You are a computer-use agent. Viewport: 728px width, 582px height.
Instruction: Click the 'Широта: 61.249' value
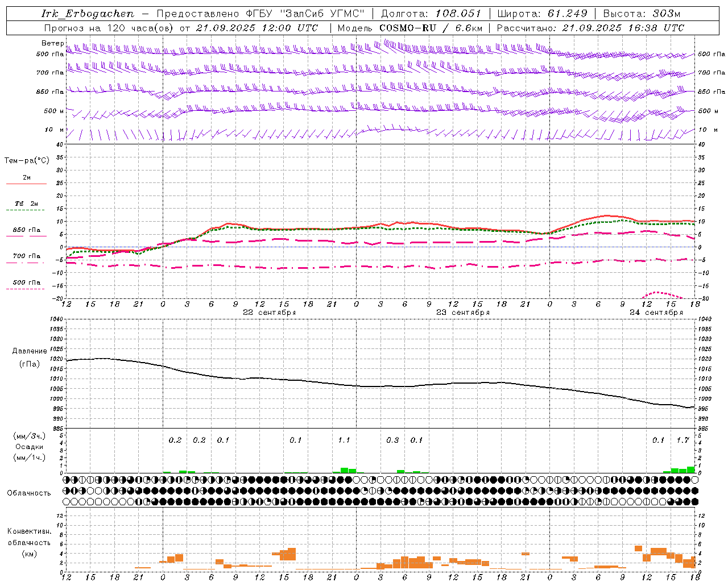coord(542,14)
